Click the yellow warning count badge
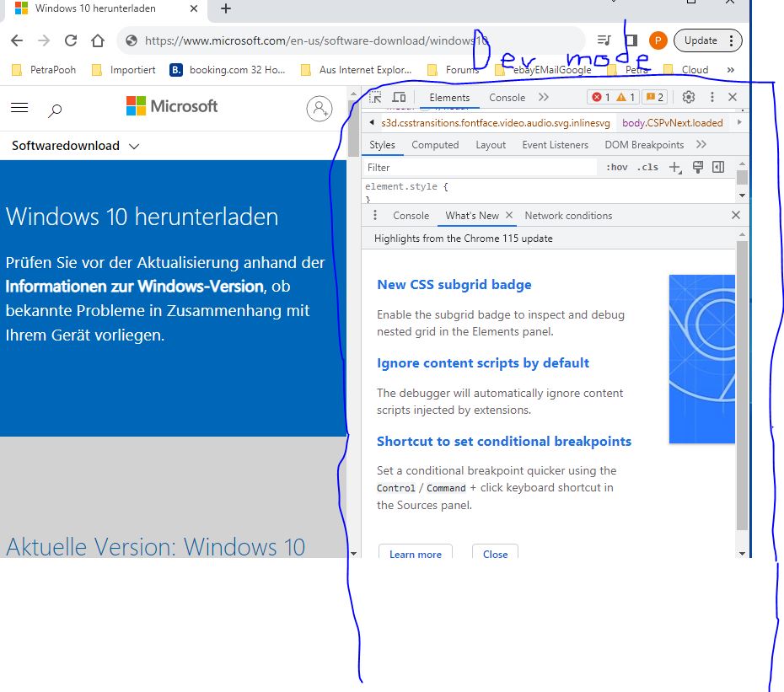This screenshot has width=784, height=692. click(x=626, y=97)
